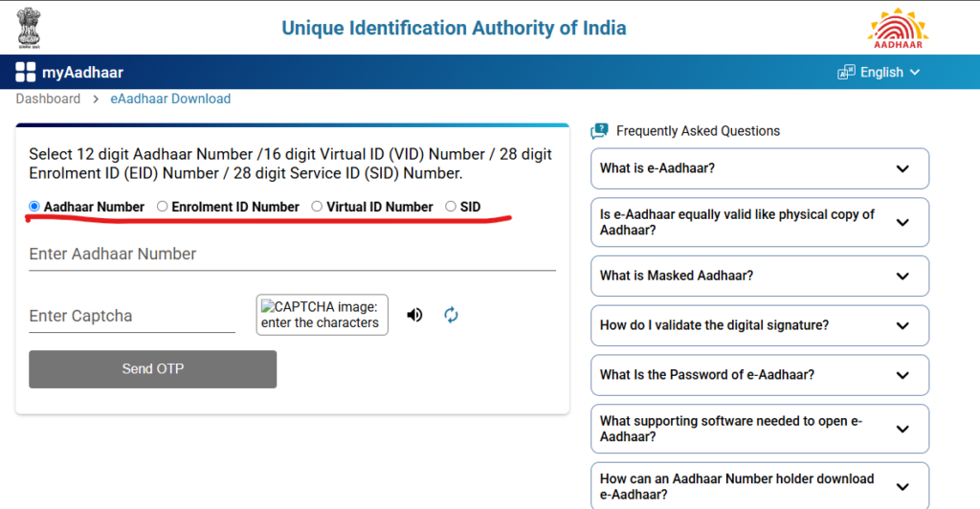The width and height of the screenshot is (980, 509).
Task: Click the language translate icon
Action: click(x=846, y=72)
